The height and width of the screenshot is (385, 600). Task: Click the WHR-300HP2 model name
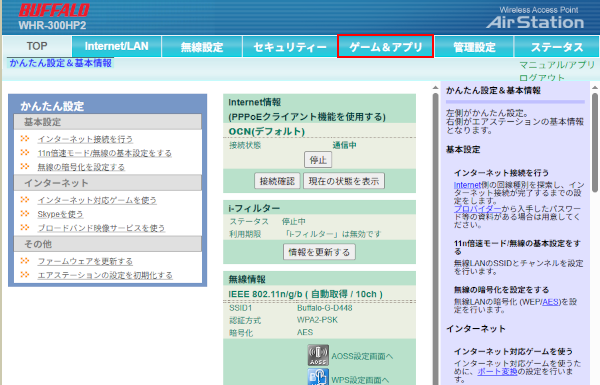[52, 26]
